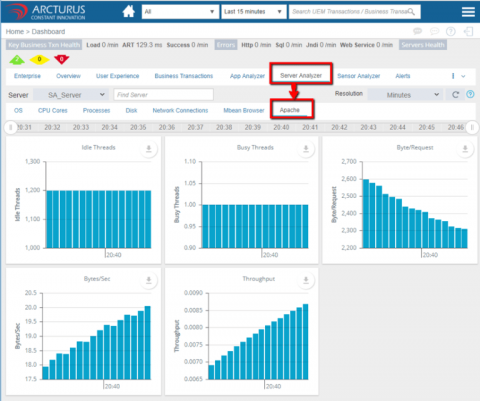Open the second comment bubble icon
Viewport: 480px width, 401px height.
pos(434,31)
